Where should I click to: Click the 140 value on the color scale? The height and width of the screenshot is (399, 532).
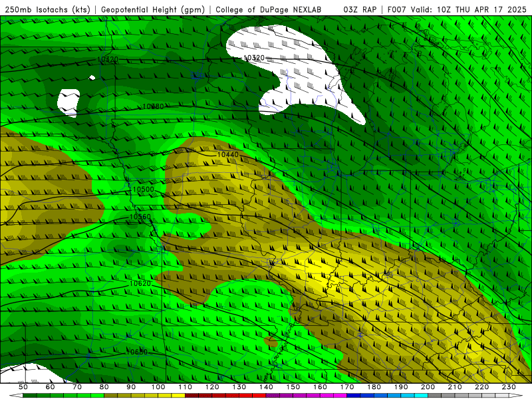pyautogui.click(x=266, y=387)
